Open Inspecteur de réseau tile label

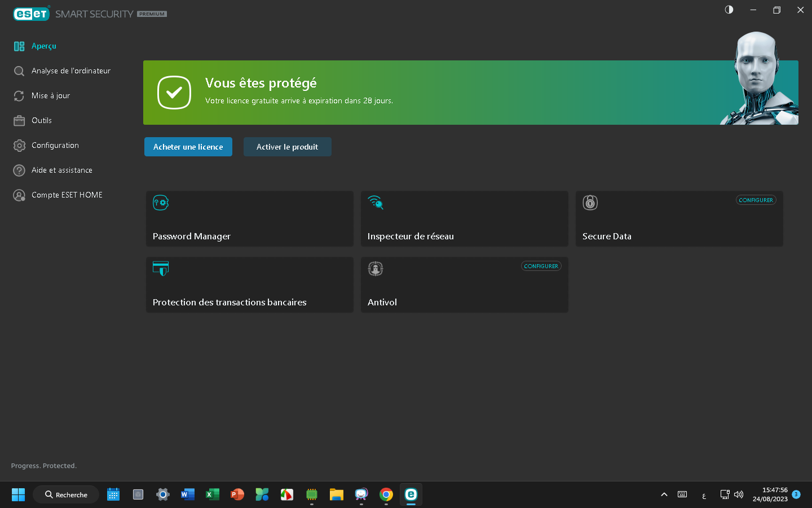[411, 237]
